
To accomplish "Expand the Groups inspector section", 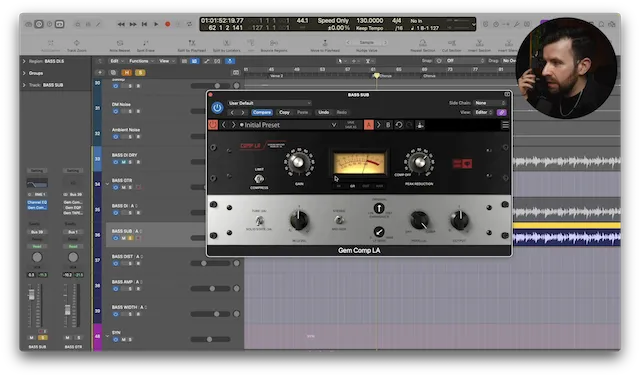I will click(x=24, y=73).
